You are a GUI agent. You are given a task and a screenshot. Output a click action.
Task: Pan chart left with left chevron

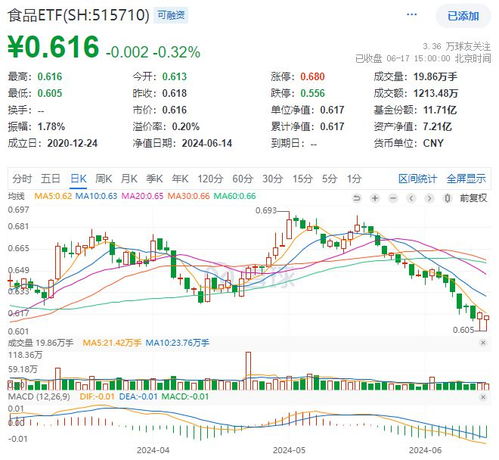pyautogui.click(x=411, y=198)
